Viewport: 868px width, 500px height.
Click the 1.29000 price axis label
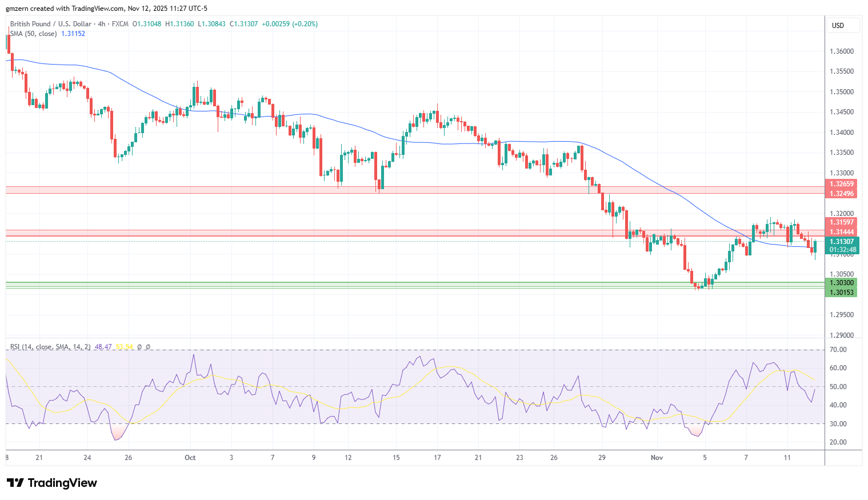(842, 335)
